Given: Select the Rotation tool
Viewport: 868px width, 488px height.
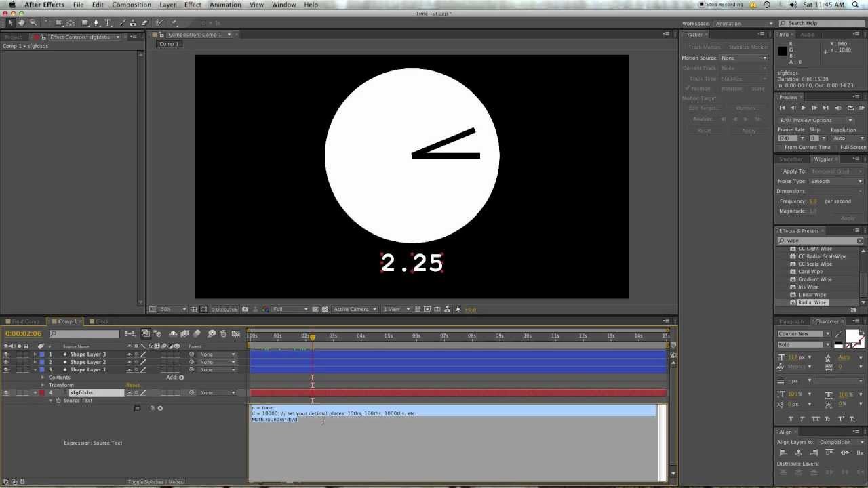Looking at the screenshot, I should point(47,23).
